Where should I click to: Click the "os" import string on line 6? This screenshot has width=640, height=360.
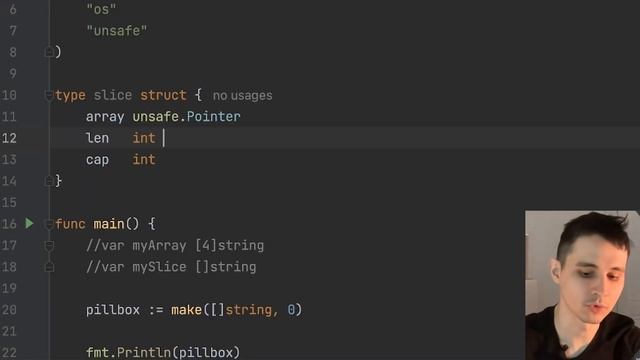click(x=101, y=9)
